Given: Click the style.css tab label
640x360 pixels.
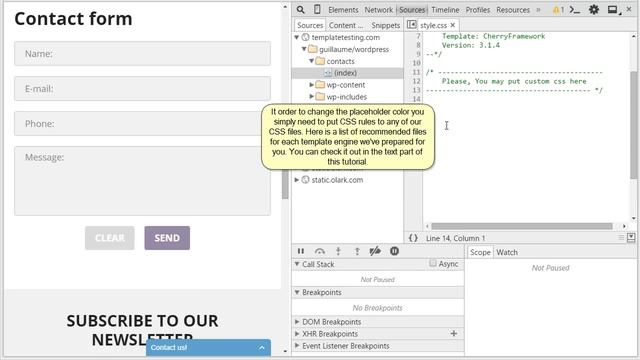Looking at the screenshot, I should [x=433, y=25].
